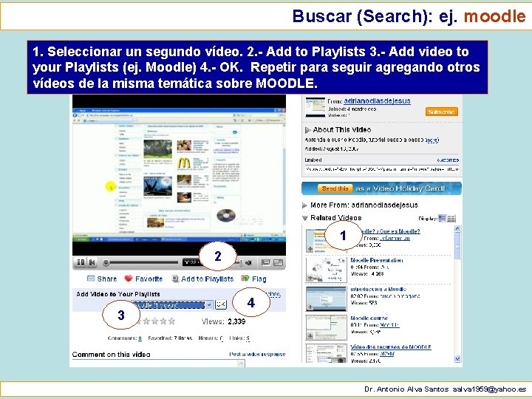Click the red heart Favorite icon
This screenshot has width=532, height=399.
click(x=129, y=279)
